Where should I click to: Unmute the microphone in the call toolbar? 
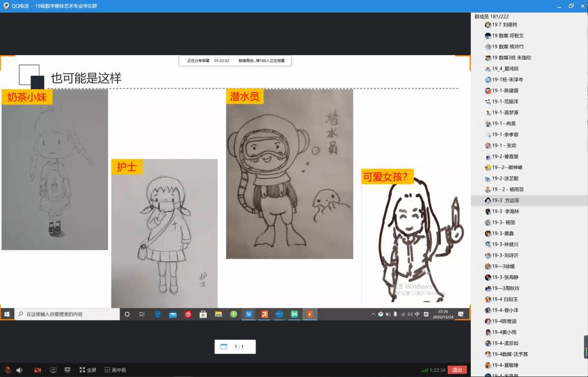[8, 370]
